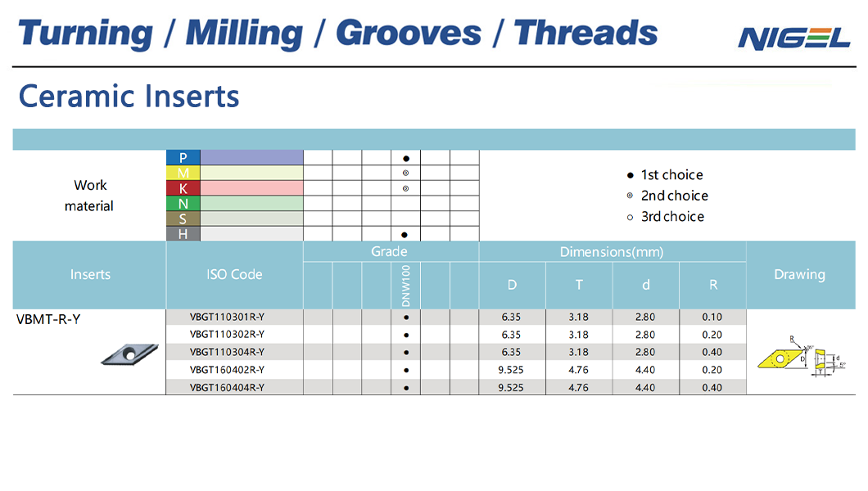Click the NIGEL logo
The image size is (868, 491).
[793, 38]
